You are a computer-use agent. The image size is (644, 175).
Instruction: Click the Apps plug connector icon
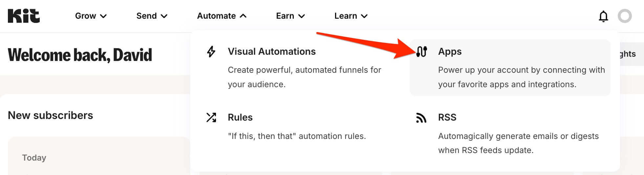tap(421, 52)
